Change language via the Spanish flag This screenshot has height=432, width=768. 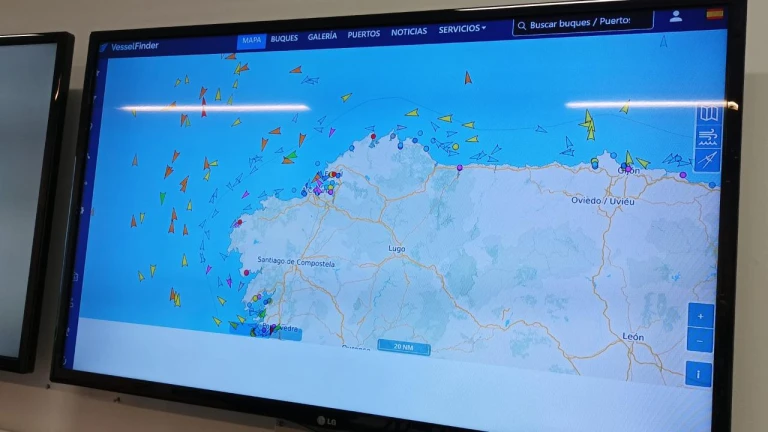(714, 14)
